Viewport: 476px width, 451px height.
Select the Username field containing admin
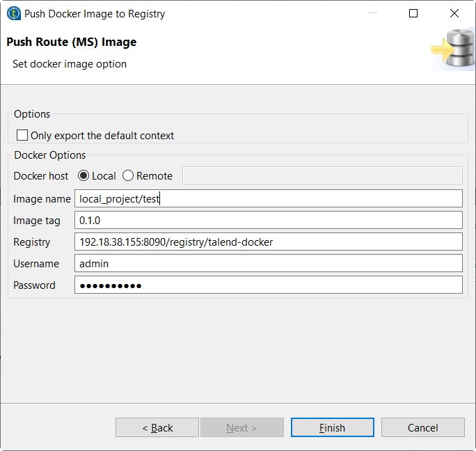(x=268, y=264)
